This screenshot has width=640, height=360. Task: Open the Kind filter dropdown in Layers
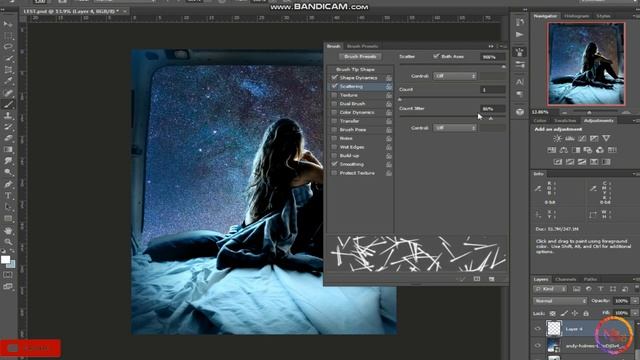click(x=550, y=289)
